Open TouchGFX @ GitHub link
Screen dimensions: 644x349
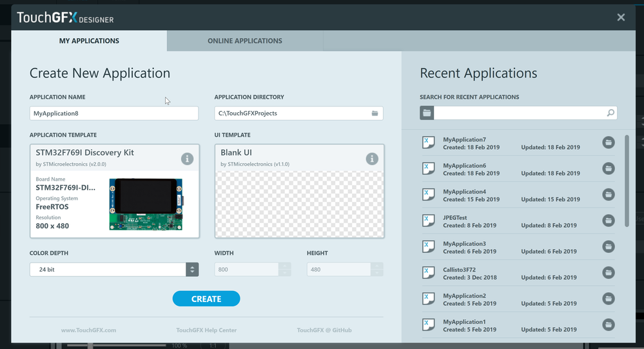tap(324, 330)
